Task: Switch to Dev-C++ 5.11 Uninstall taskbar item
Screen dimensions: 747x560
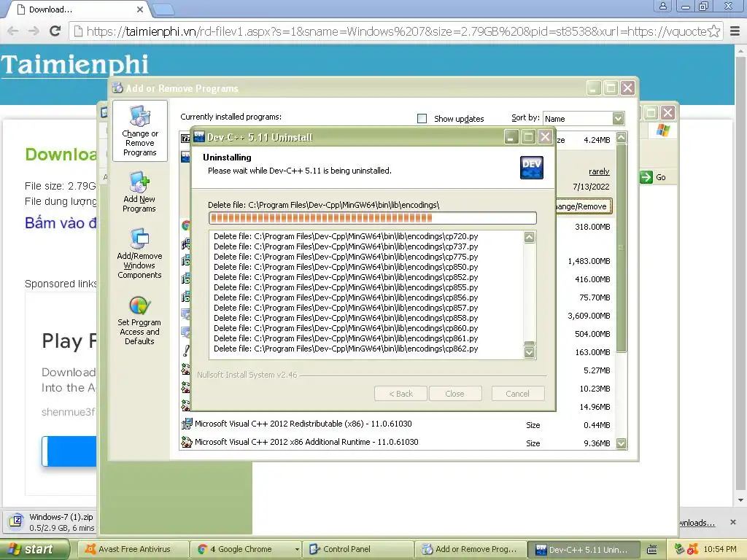Action: coord(584,550)
